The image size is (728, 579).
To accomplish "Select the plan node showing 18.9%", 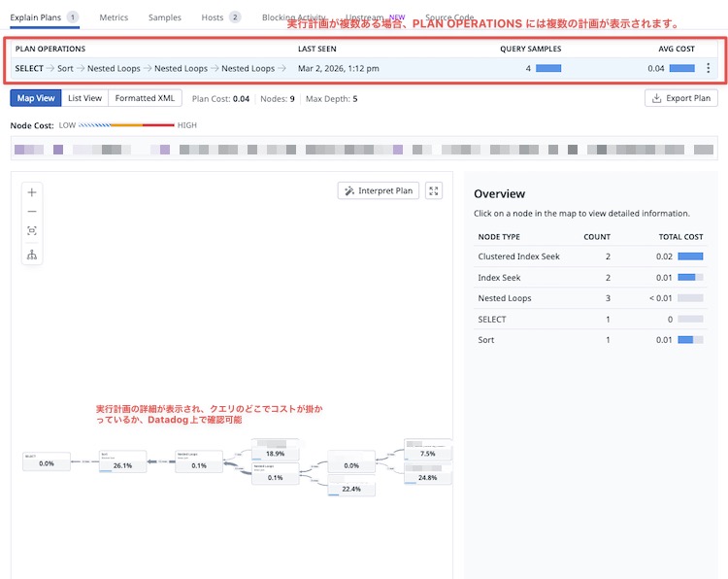I will [276, 450].
